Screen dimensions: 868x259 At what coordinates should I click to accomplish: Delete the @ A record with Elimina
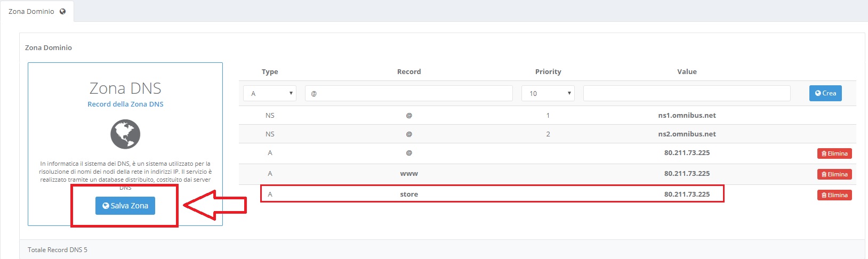tap(834, 153)
